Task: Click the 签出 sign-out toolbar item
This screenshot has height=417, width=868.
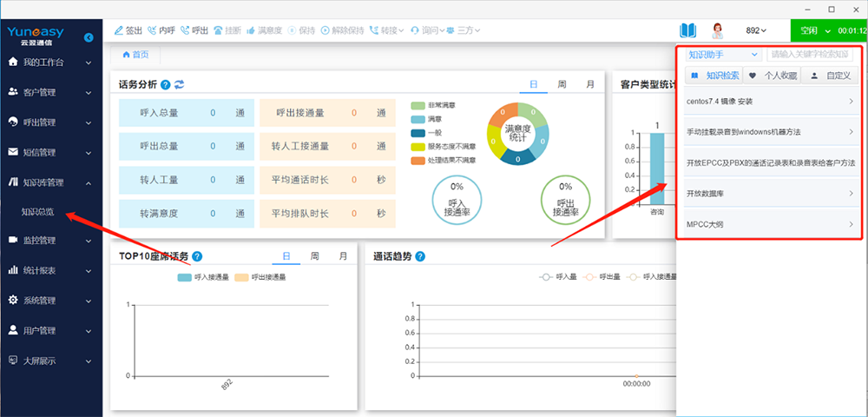Action: click(x=128, y=30)
